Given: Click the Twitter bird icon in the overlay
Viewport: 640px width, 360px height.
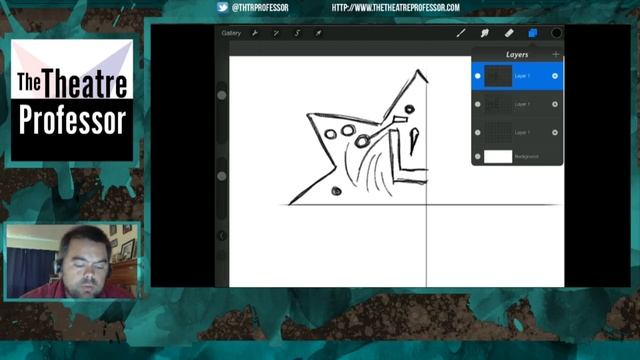Looking at the screenshot, I should coord(222,7).
